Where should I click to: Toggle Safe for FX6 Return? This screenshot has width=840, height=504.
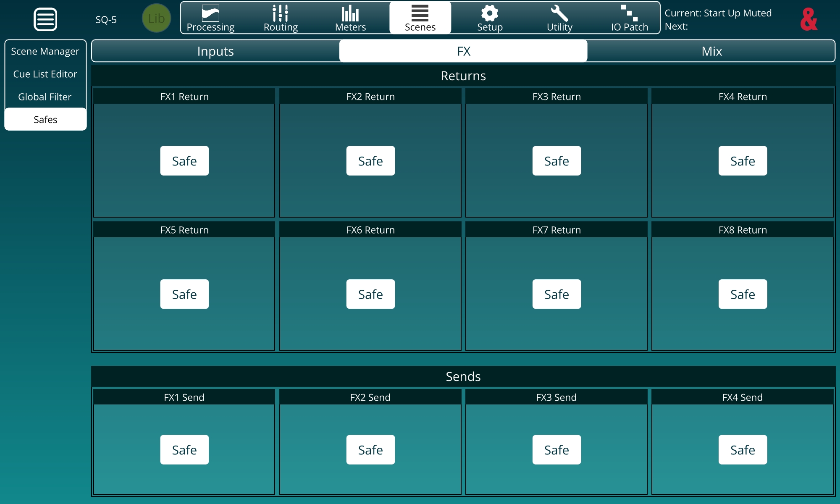click(x=370, y=294)
